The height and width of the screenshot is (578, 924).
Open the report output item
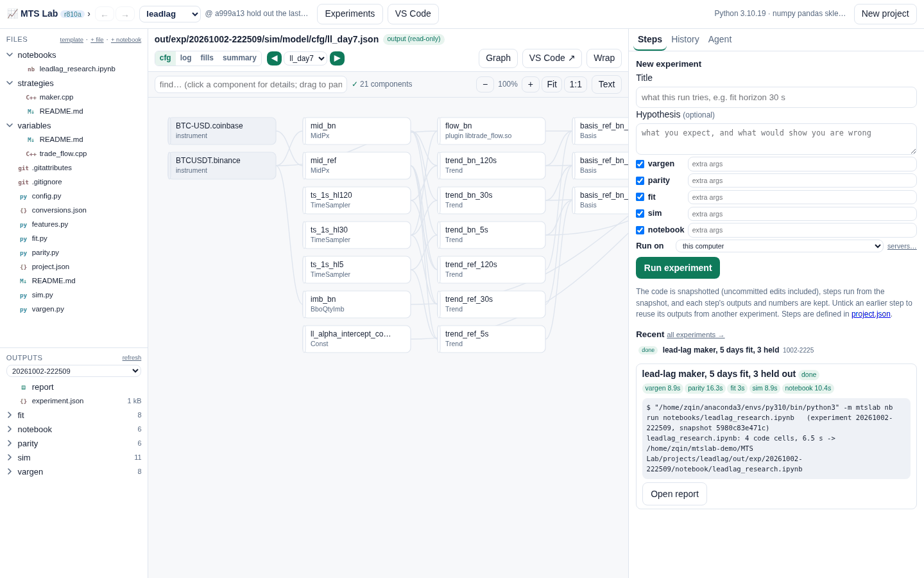(x=42, y=387)
